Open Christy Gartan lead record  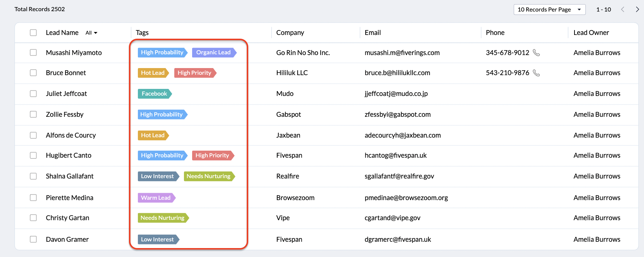(67, 218)
